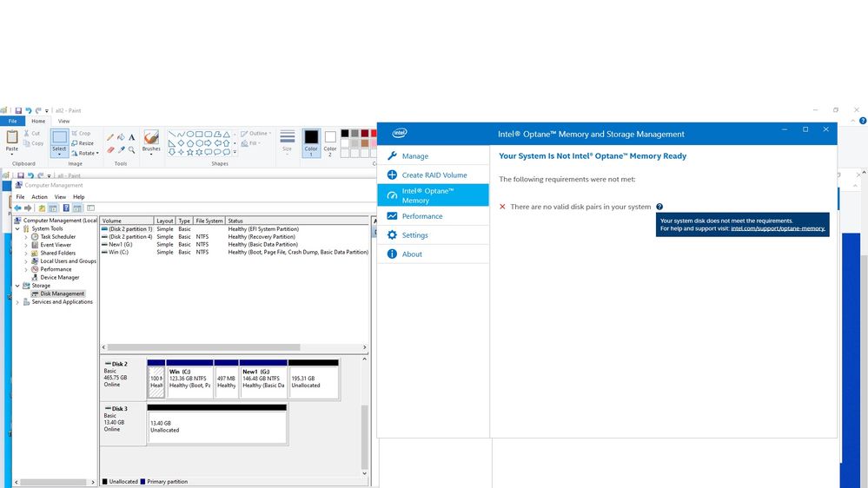Collapse the System Tools tree node

(x=17, y=228)
